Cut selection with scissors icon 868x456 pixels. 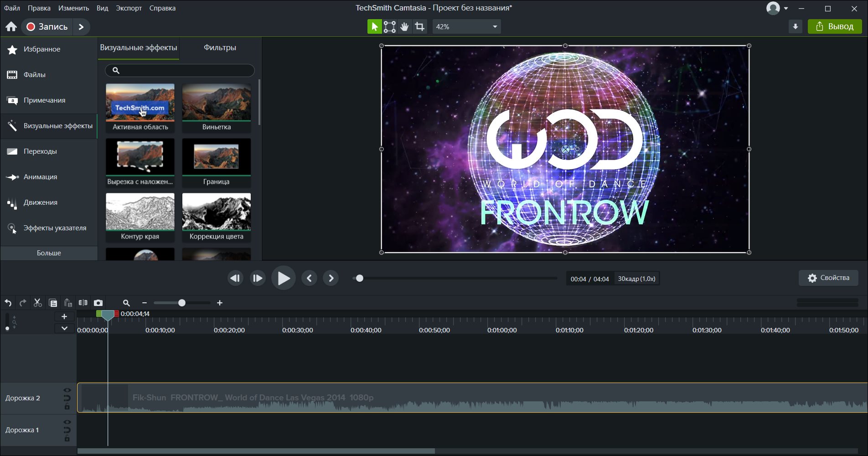point(37,303)
